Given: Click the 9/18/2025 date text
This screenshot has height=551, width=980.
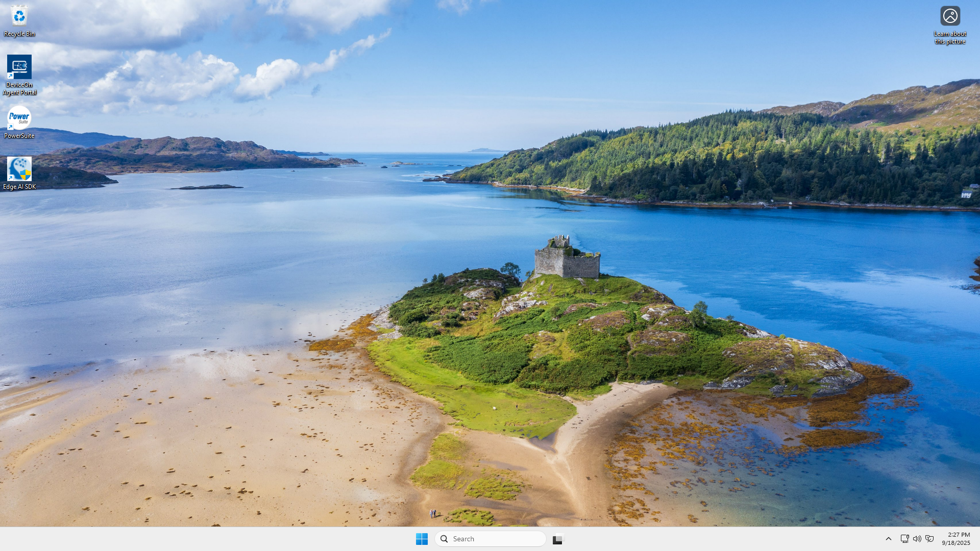Looking at the screenshot, I should tap(955, 543).
